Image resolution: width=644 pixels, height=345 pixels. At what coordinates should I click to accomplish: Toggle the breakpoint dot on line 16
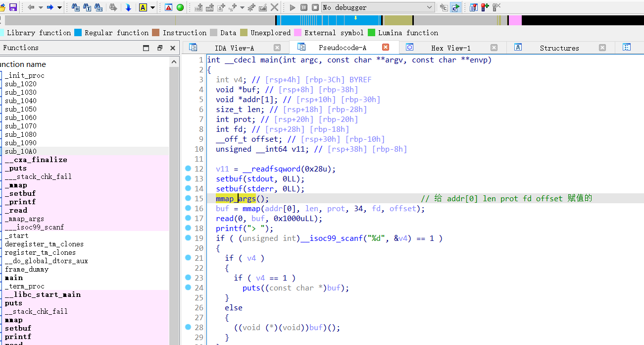pyautogui.click(x=188, y=208)
